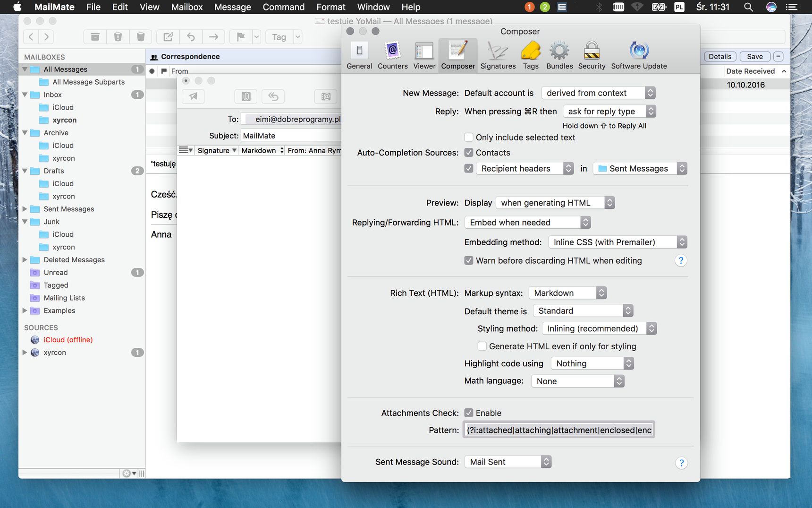Click the address @ icon in composer

pyautogui.click(x=326, y=96)
